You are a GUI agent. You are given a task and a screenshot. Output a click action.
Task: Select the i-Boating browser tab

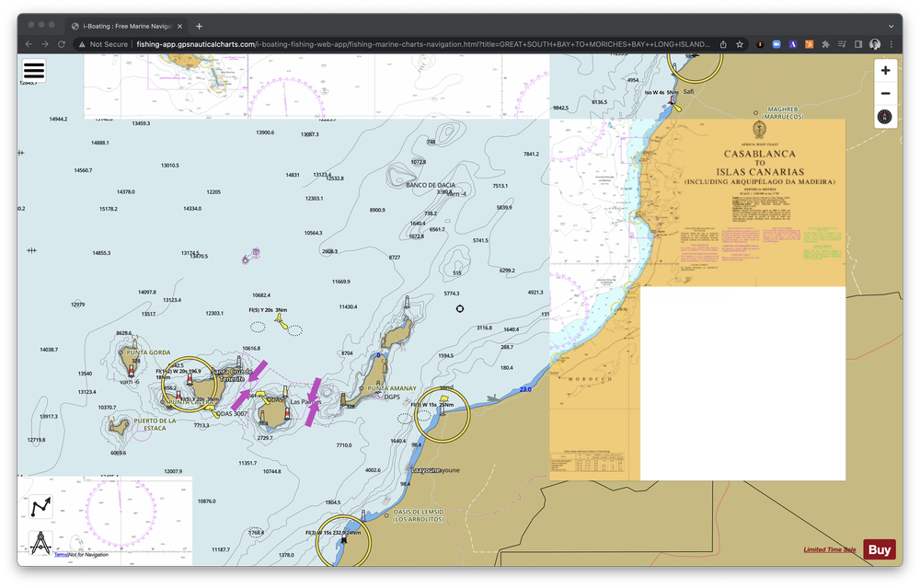126,26
